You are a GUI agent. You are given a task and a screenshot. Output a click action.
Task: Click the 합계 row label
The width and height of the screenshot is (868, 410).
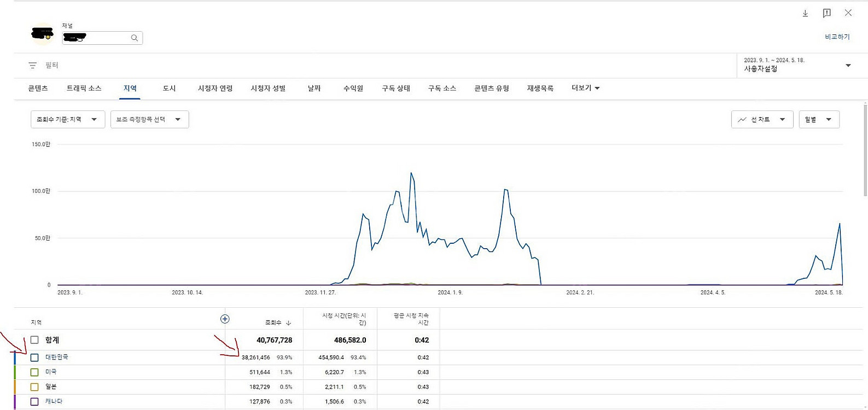[52, 340]
